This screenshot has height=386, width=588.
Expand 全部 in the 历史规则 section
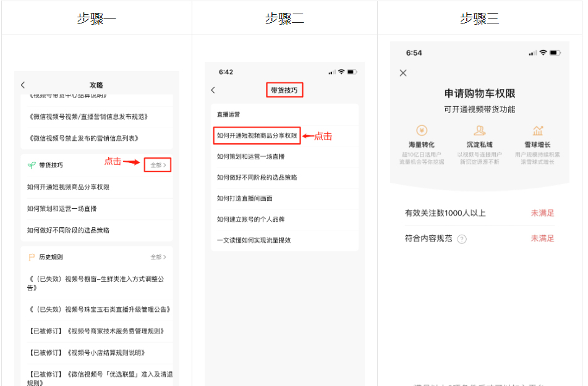coord(158,257)
